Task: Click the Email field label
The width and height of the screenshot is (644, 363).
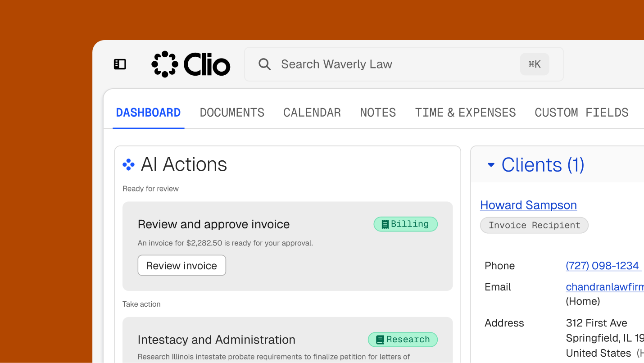Action: click(x=498, y=287)
